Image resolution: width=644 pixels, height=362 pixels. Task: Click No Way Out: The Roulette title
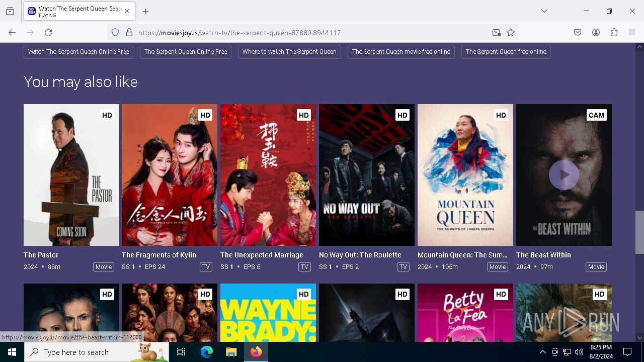tap(360, 255)
